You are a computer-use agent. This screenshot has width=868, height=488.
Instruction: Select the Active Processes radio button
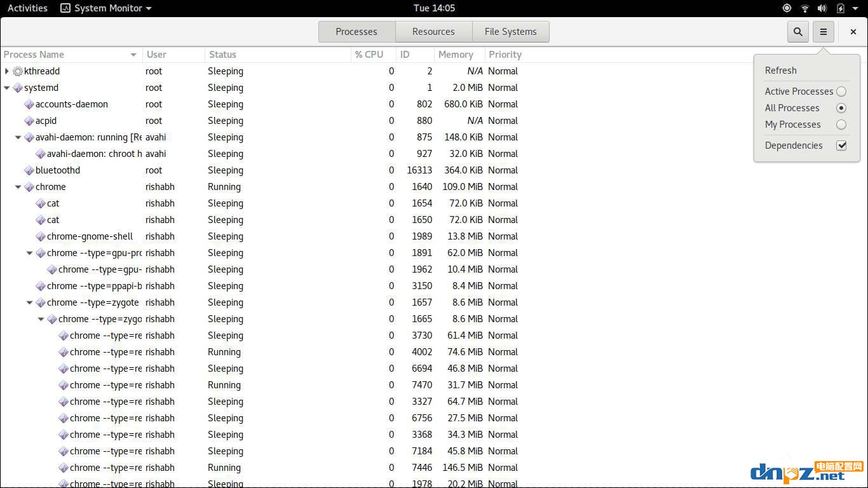tap(841, 91)
